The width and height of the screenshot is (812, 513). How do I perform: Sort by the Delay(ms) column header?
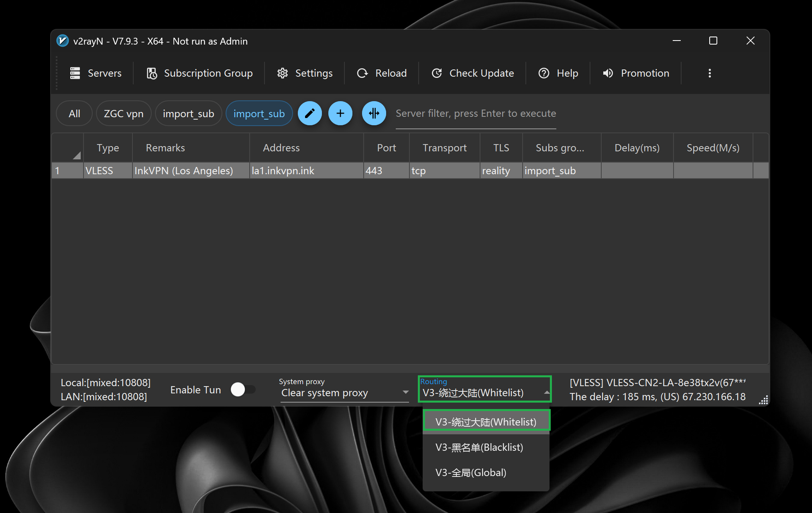tap(637, 148)
